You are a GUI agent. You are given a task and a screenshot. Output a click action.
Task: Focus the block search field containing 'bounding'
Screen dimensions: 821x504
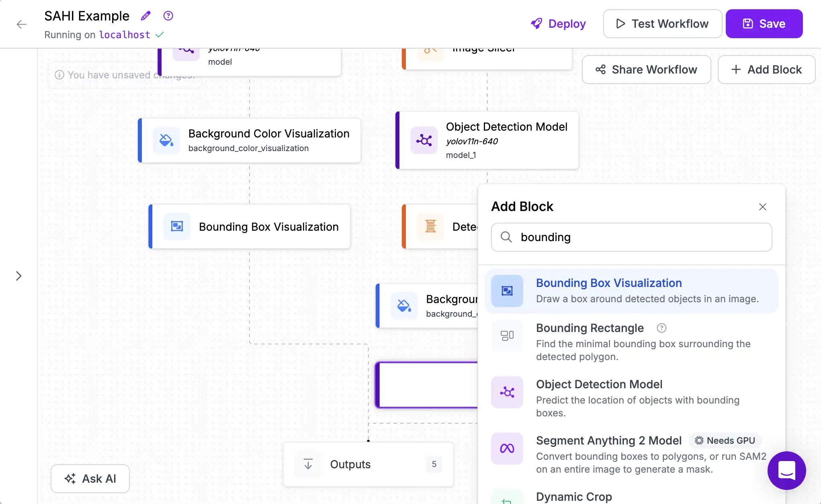(631, 237)
